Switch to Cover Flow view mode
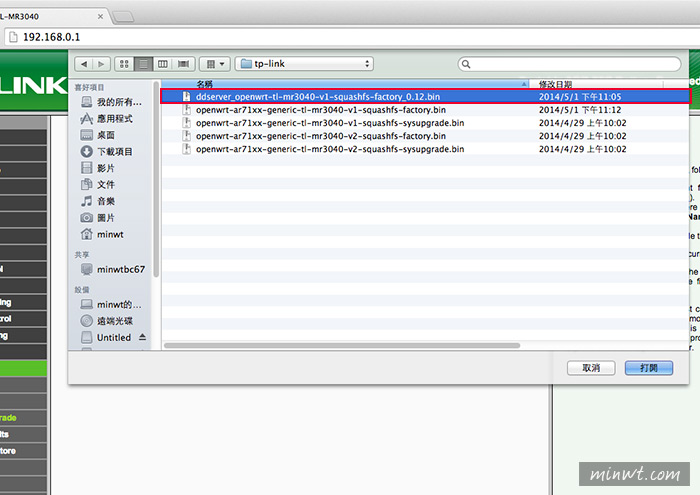The width and height of the screenshot is (700, 495). [x=183, y=64]
